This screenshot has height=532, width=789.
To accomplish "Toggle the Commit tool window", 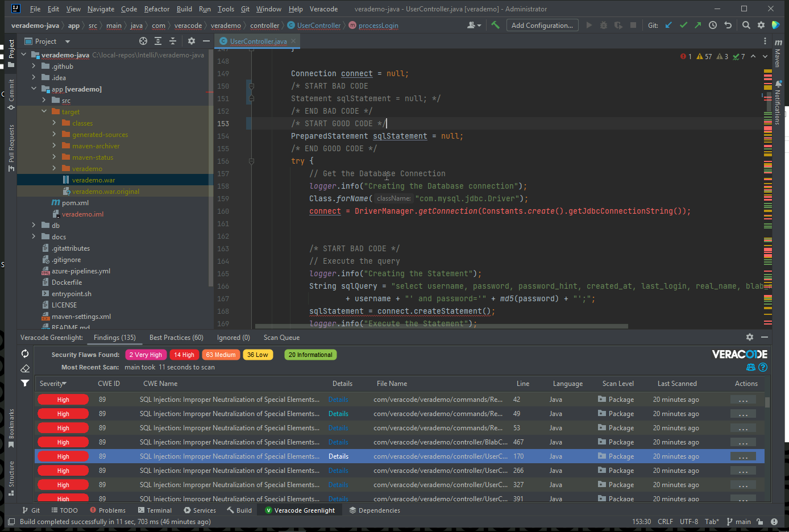I will 11,94.
